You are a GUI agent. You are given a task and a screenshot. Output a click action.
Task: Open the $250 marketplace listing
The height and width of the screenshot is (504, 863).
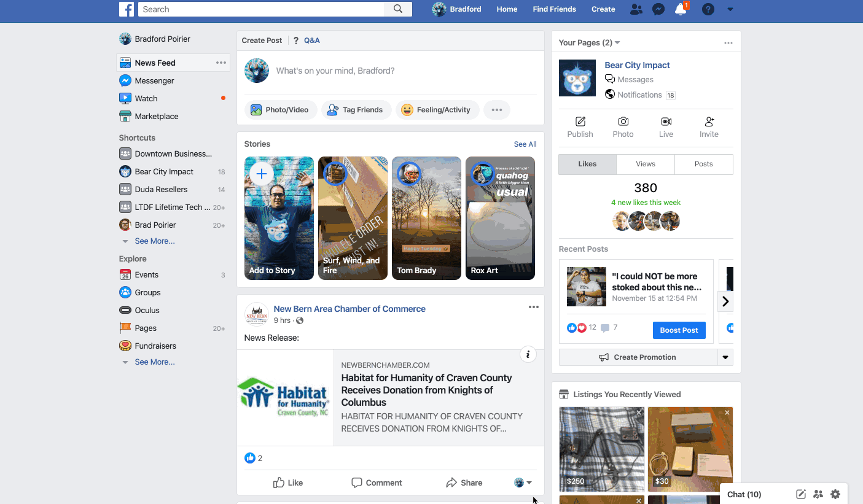pos(602,449)
